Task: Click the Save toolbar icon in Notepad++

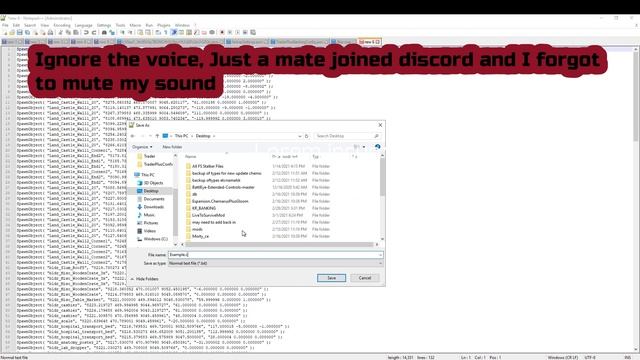Action: (20, 32)
